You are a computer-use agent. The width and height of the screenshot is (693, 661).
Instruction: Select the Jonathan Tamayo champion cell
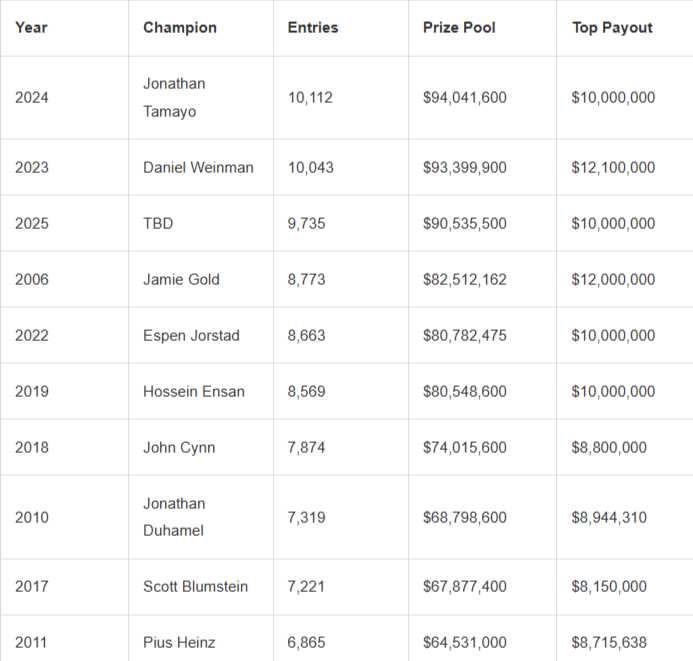pos(174,97)
